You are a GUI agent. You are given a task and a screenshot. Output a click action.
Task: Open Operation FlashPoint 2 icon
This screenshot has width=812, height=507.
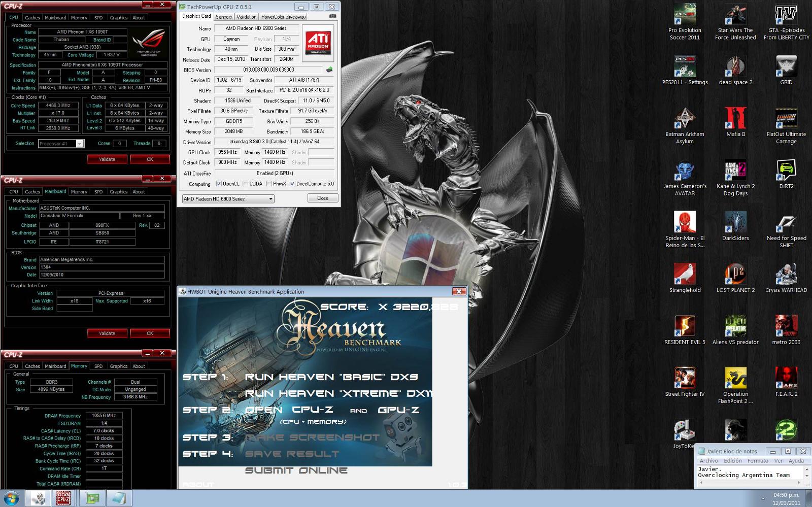click(735, 386)
